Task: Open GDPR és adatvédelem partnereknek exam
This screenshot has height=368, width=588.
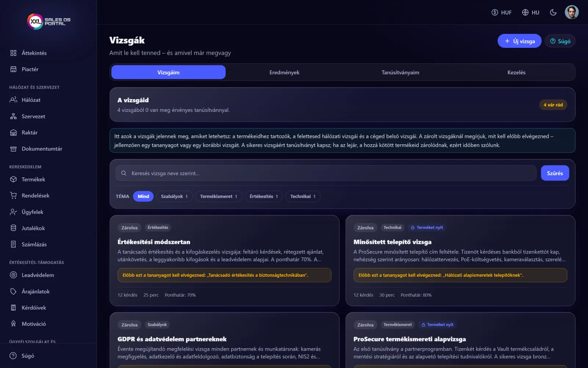Action: tap(172, 339)
